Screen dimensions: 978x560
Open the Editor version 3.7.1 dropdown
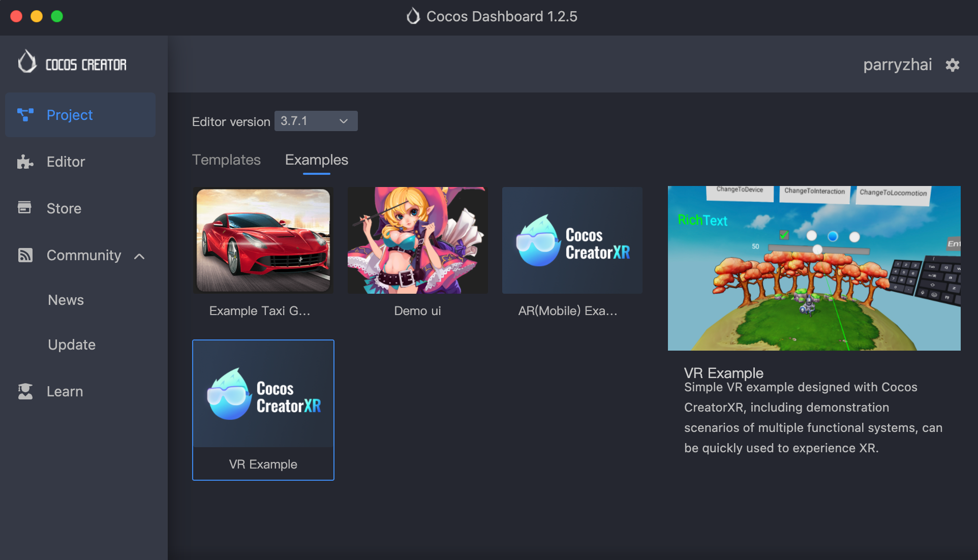click(x=316, y=121)
